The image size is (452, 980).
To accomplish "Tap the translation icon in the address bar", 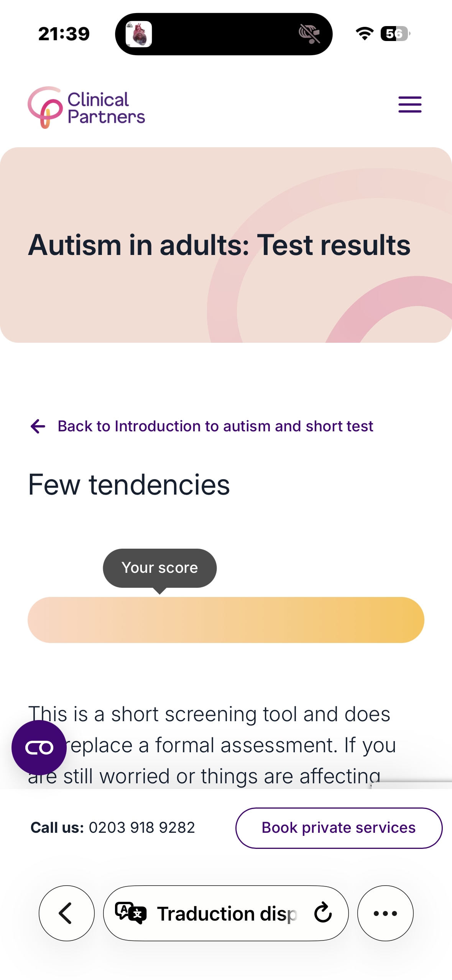I will point(131,913).
